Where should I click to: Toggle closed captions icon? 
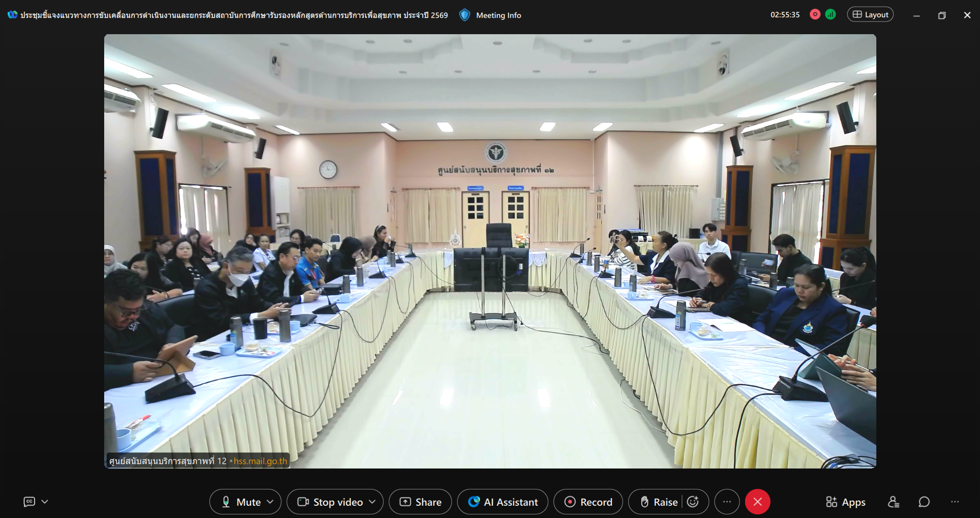coord(30,502)
